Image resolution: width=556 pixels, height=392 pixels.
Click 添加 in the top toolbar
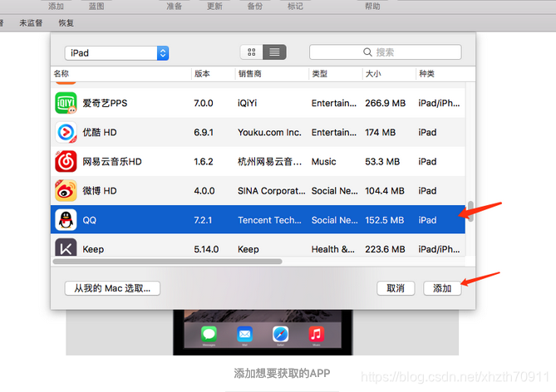56,6
